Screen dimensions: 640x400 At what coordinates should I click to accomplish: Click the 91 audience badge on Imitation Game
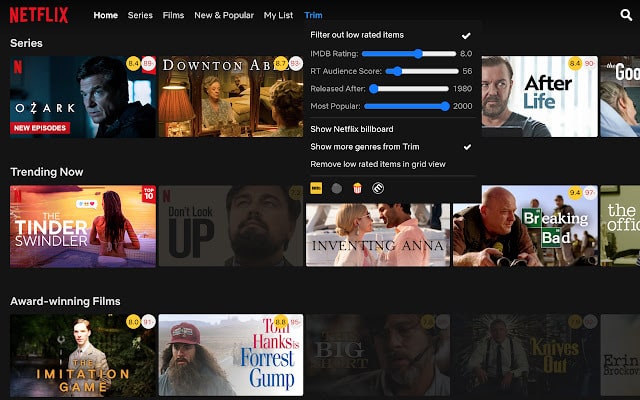point(149,322)
